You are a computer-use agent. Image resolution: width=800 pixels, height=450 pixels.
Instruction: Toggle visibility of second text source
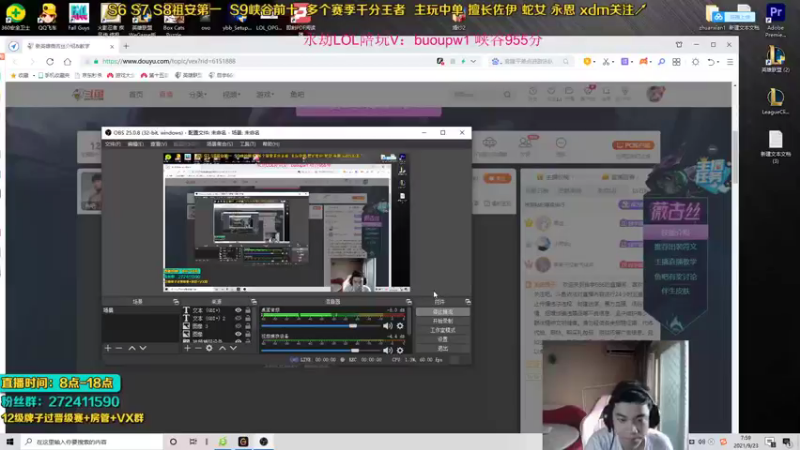point(238,318)
